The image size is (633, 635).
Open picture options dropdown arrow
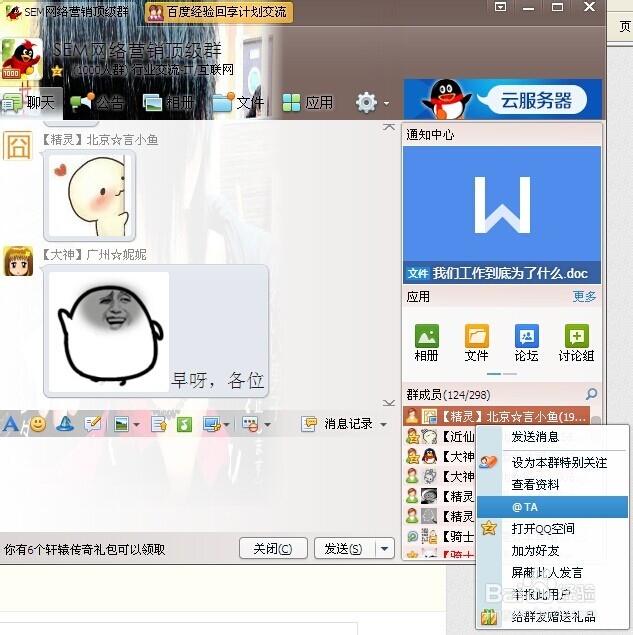tap(136, 425)
